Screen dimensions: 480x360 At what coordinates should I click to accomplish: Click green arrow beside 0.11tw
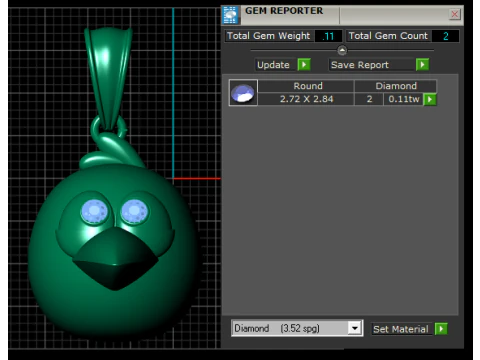[430, 99]
